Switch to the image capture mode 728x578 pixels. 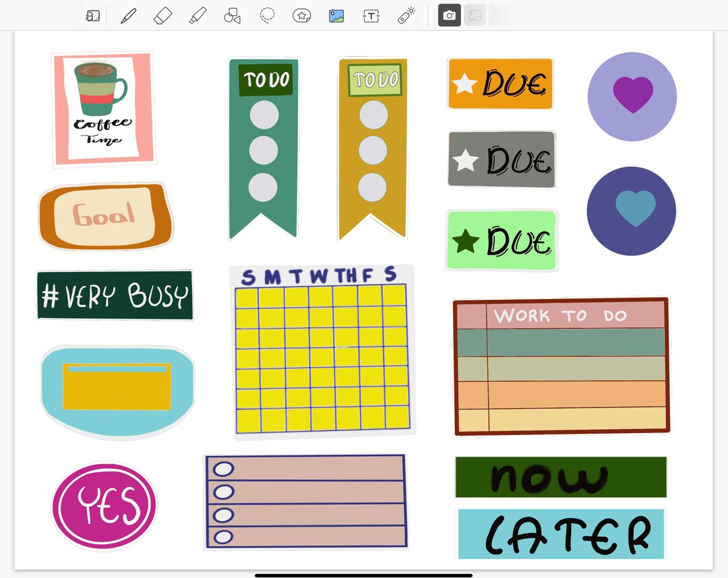click(475, 15)
